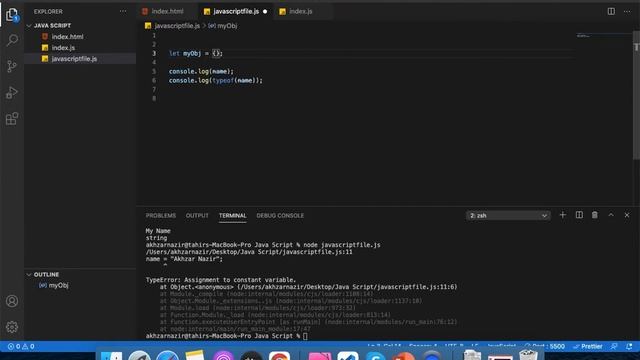640x360 pixels.
Task: Place cursor on line 3 'let myObj' code
Action: (196, 53)
